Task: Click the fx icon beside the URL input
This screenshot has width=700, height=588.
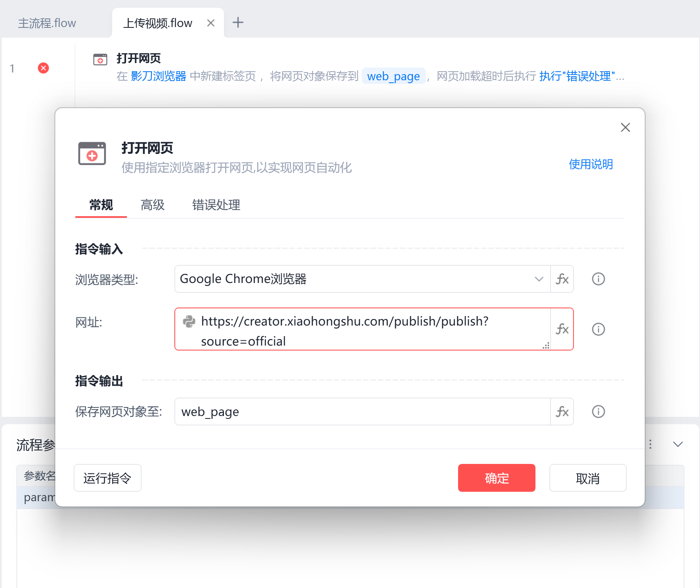Action: click(x=562, y=329)
